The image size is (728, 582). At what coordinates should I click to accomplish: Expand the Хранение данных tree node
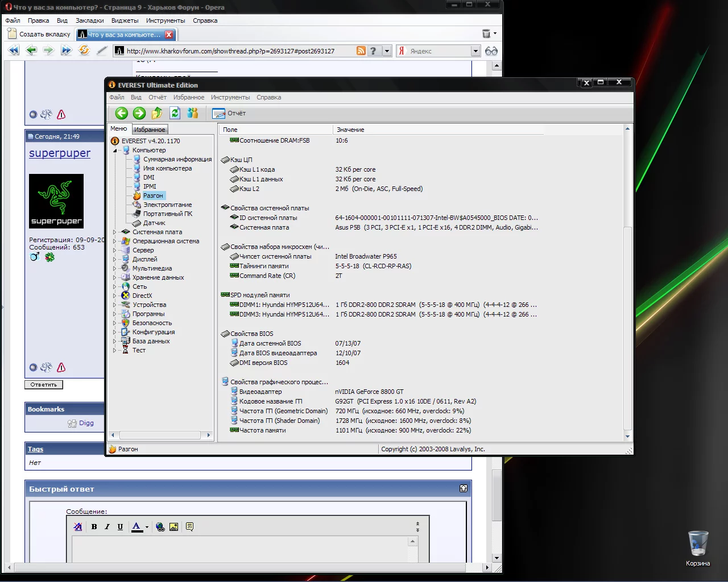point(115,277)
